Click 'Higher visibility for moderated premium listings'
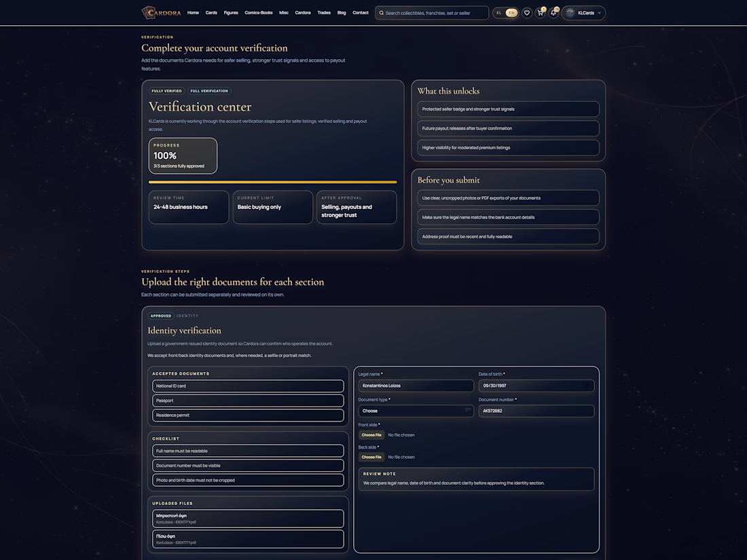Screen dimensions: 747x560 coord(508,147)
